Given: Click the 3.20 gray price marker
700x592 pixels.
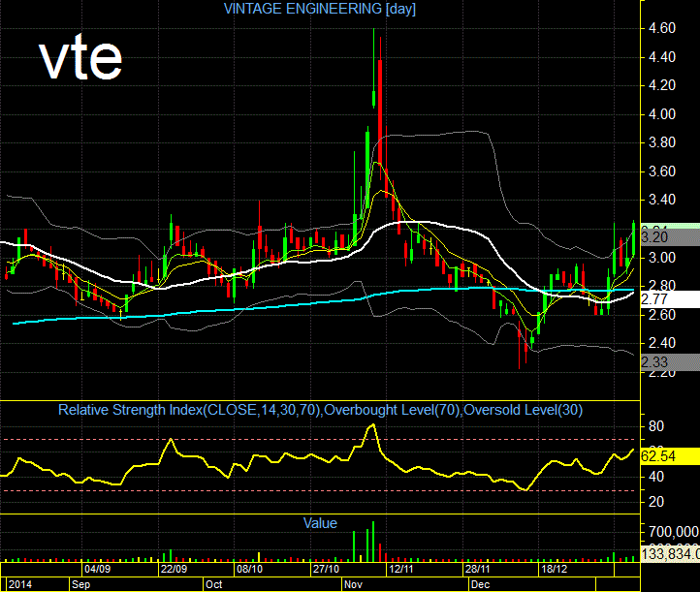Looking at the screenshot, I should (x=670, y=237).
